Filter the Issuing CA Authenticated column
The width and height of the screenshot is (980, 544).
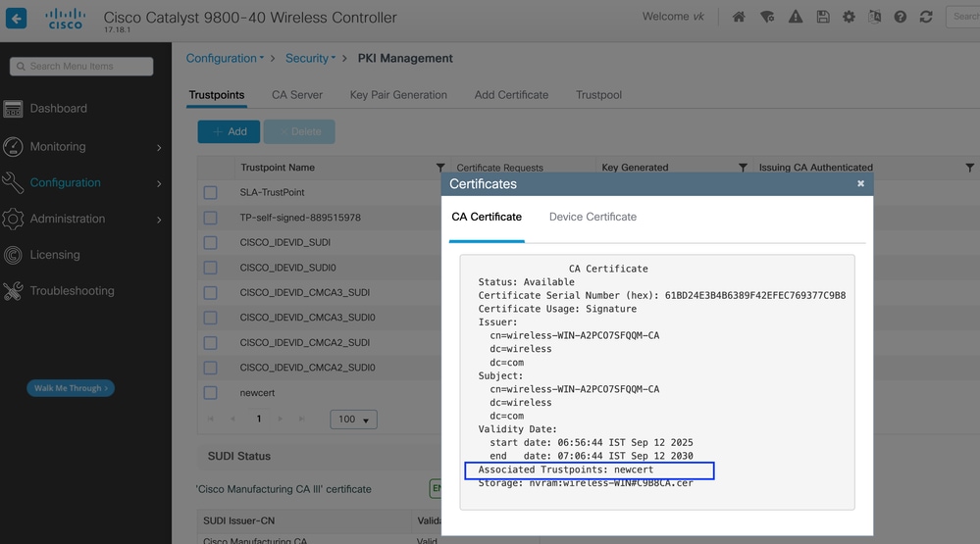(x=969, y=168)
